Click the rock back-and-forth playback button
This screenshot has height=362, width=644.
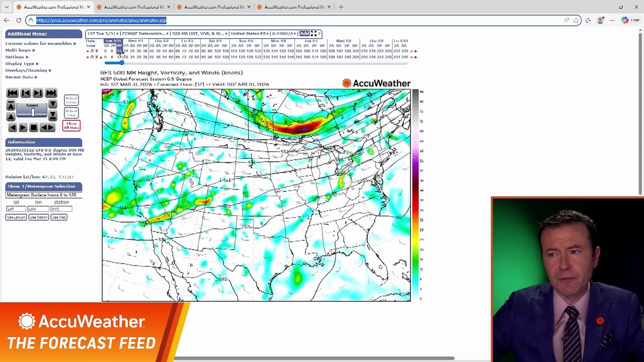[x=47, y=128]
